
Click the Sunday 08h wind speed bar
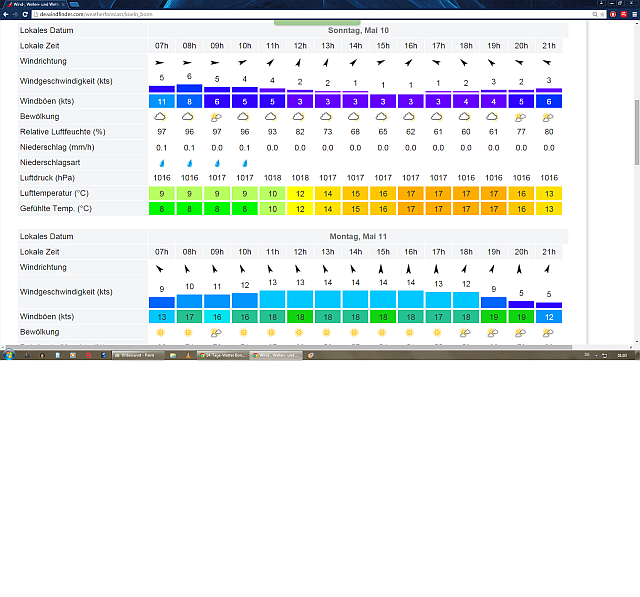190,88
